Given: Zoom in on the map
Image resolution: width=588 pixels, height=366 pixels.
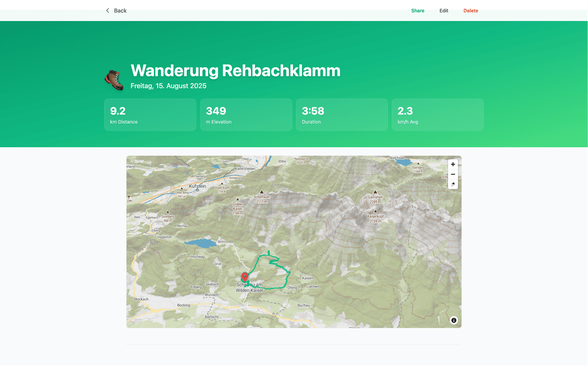Looking at the screenshot, I should pos(453,164).
